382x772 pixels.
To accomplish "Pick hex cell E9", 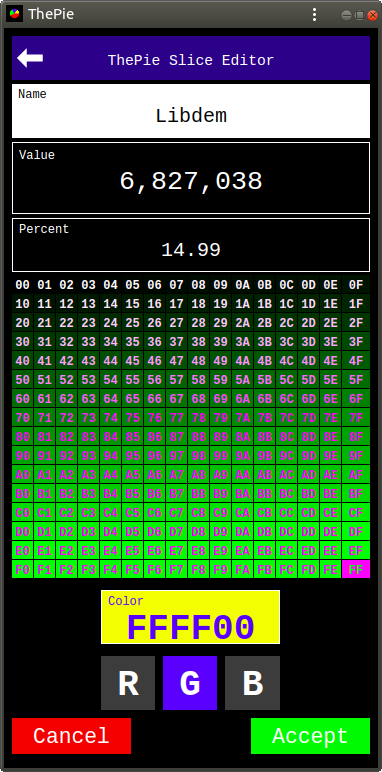I will point(221,550).
